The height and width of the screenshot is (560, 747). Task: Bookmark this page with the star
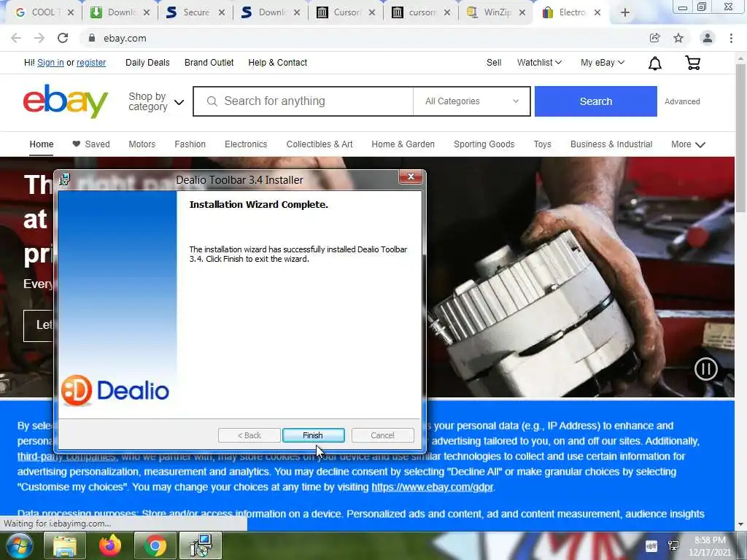pyautogui.click(x=678, y=38)
